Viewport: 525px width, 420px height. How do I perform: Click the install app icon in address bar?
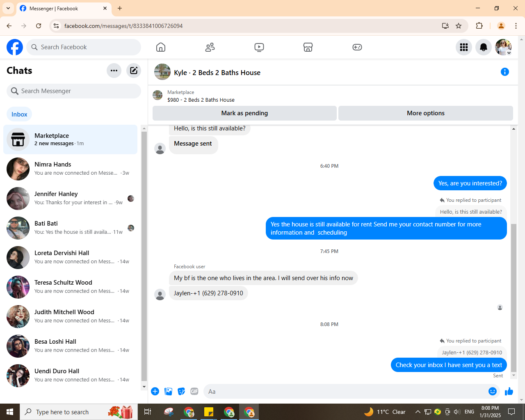(x=445, y=26)
